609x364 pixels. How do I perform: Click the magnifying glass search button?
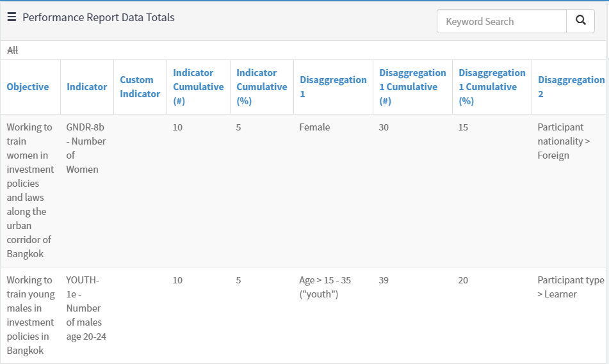[x=580, y=21]
